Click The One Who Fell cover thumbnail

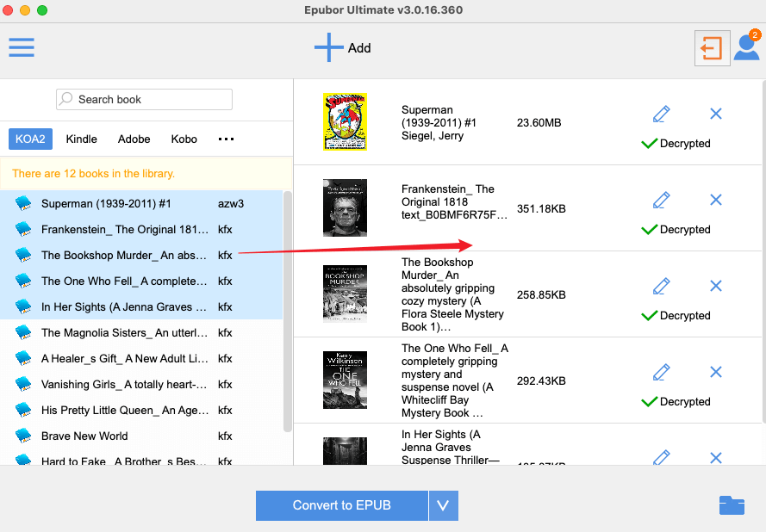[345, 380]
